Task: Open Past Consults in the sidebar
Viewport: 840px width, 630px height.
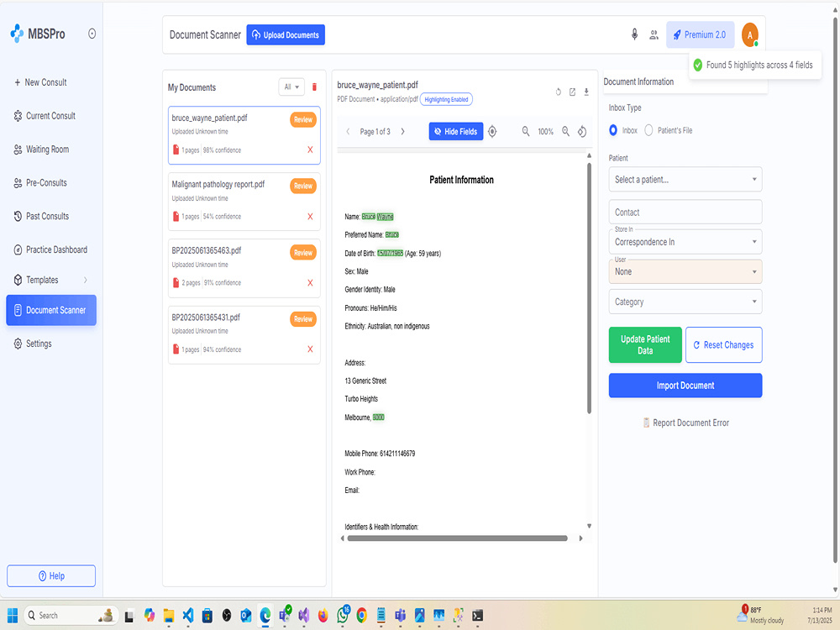Action: pyautogui.click(x=42, y=217)
